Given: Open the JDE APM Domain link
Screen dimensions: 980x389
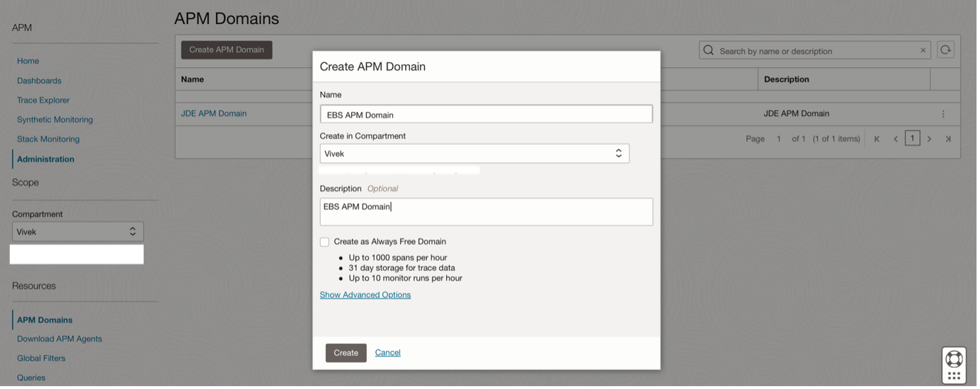Looking at the screenshot, I should pyautogui.click(x=215, y=114).
